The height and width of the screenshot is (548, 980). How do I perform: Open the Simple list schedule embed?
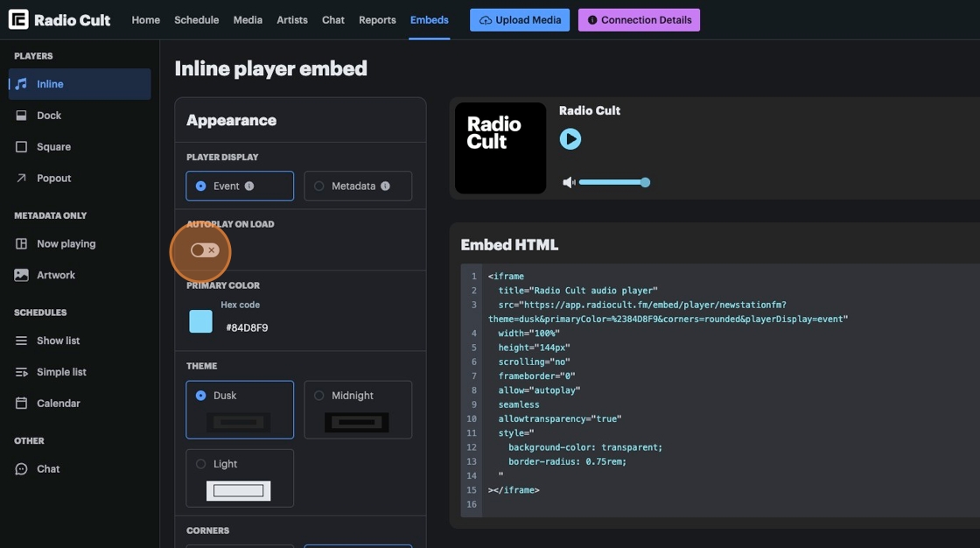[x=80, y=371]
